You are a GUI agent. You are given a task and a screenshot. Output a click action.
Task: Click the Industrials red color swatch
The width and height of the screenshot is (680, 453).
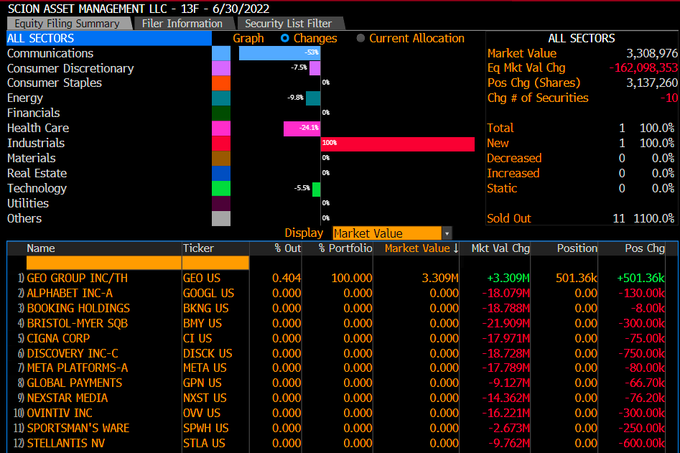(x=221, y=143)
